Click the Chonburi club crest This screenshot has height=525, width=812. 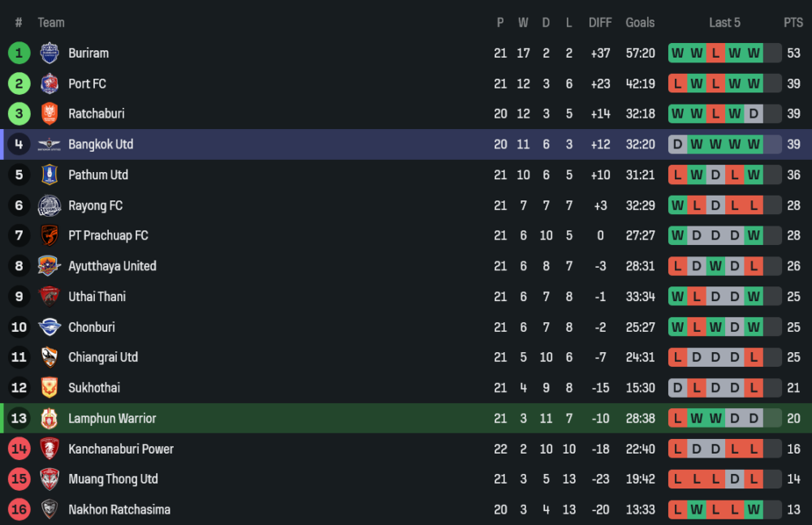click(50, 327)
